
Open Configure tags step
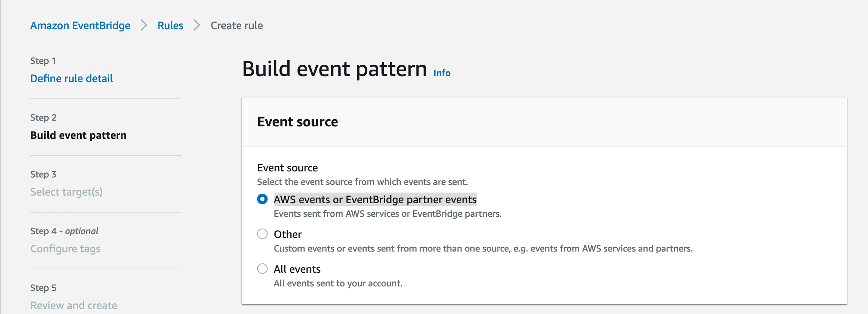[65, 249]
